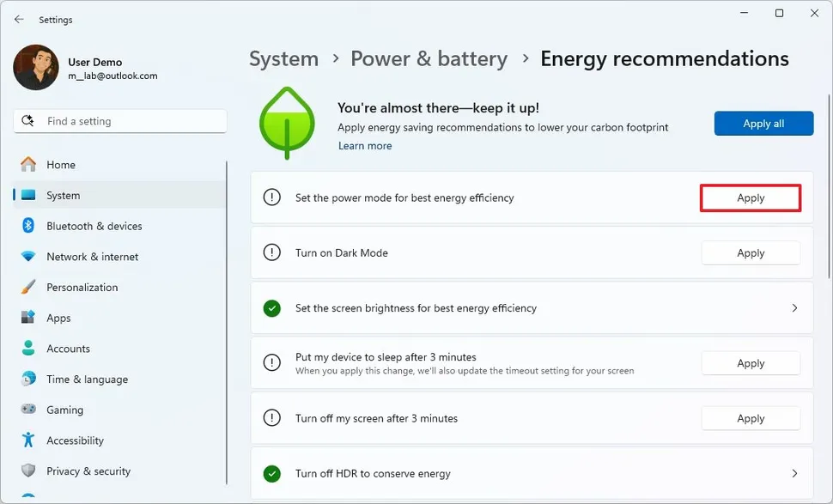Viewport: 833px width, 504px height.
Task: Select the Accounts icon in sidebar
Action: [x=27, y=349]
